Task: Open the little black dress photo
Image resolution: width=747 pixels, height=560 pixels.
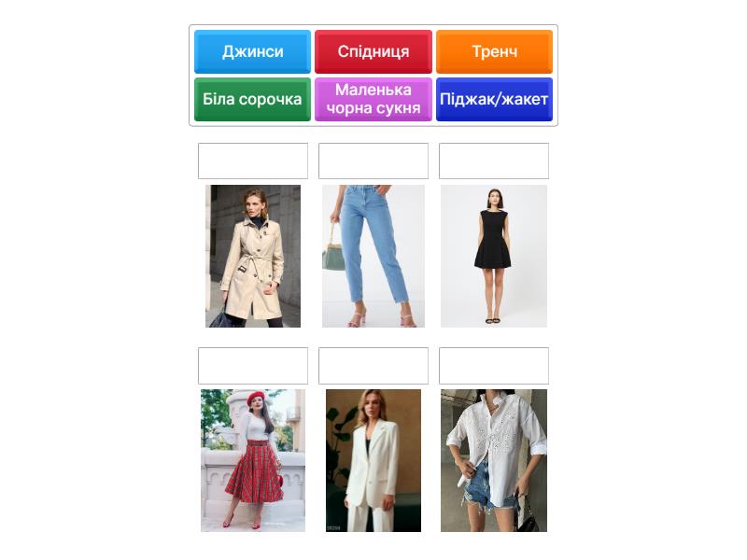Action: click(x=494, y=256)
